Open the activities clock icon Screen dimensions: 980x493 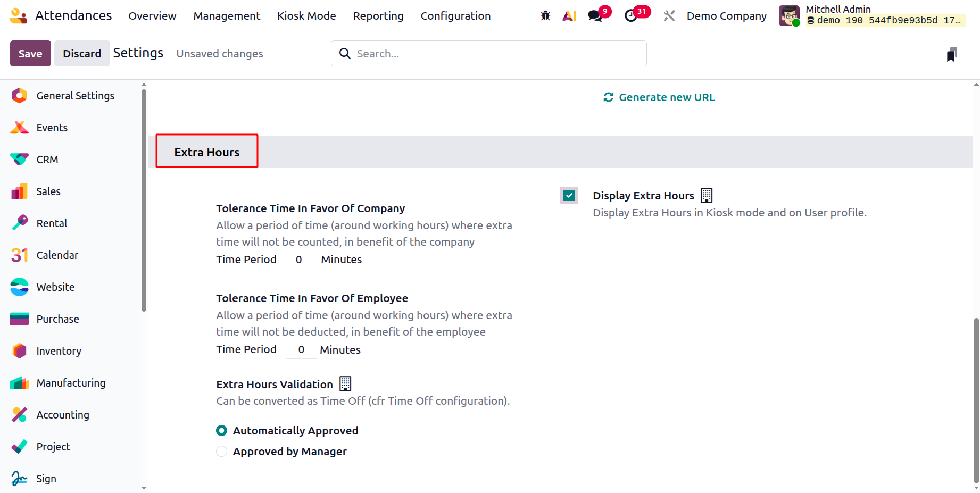pos(631,16)
